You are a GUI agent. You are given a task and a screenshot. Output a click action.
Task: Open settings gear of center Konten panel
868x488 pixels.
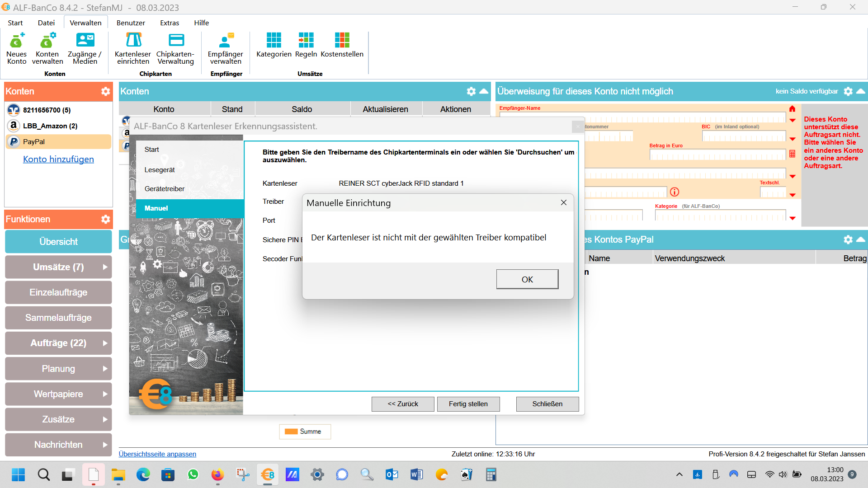(x=471, y=91)
